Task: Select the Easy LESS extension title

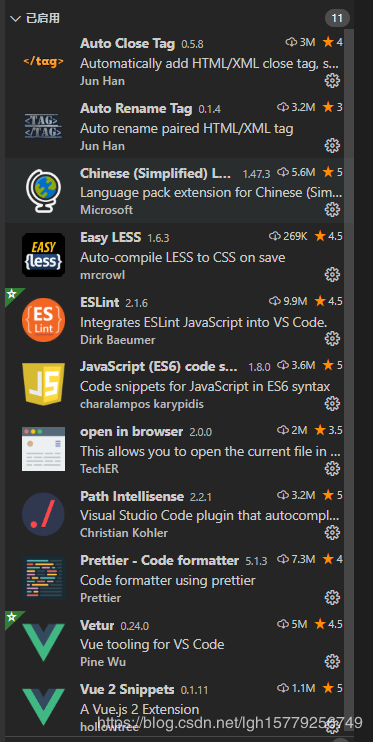Action: click(110, 237)
